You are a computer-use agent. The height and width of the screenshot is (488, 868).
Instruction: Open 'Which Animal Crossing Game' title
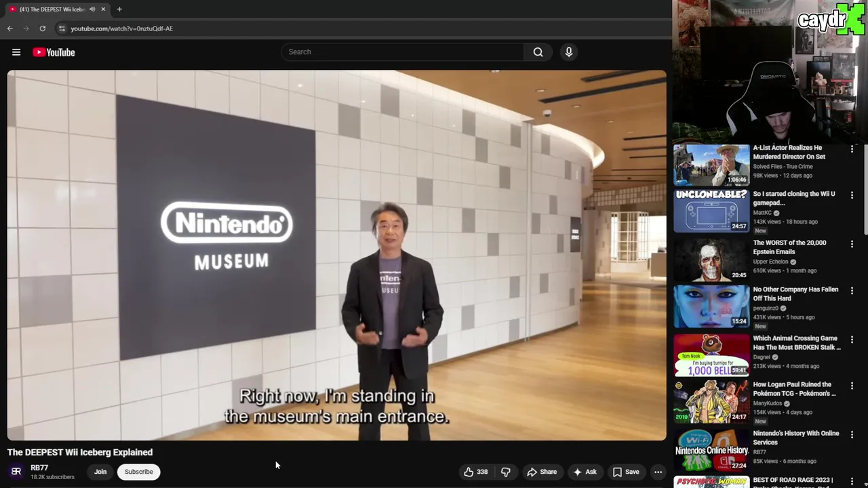point(797,342)
